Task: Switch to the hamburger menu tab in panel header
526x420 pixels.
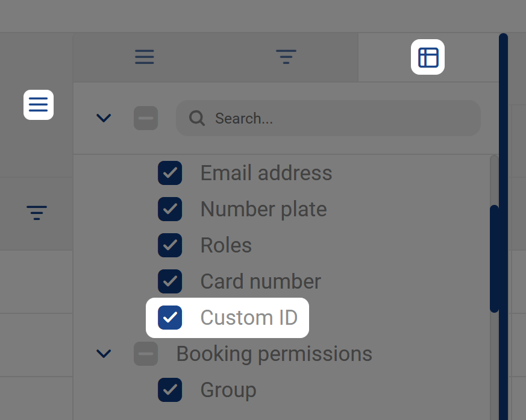Action: (144, 57)
